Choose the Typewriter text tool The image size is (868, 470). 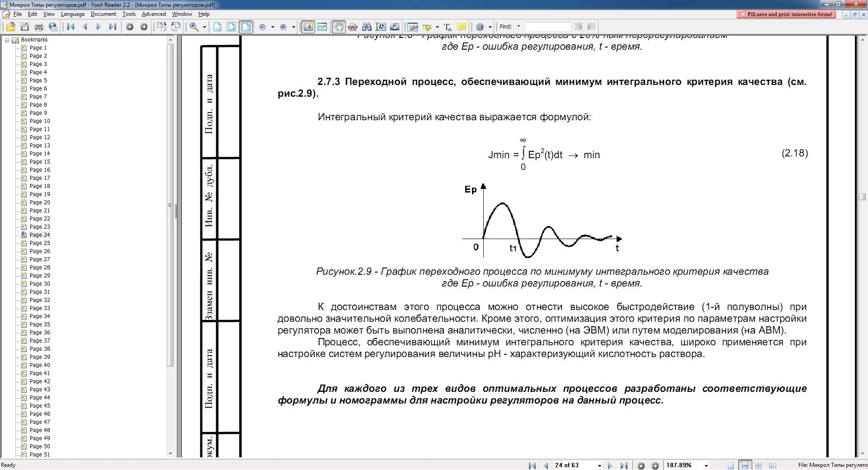coord(448,27)
